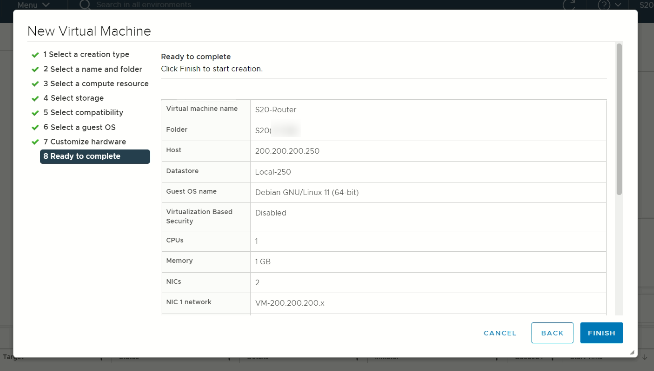Click the Memory value 1 GB
This screenshot has height=371, width=654.
[x=263, y=262]
